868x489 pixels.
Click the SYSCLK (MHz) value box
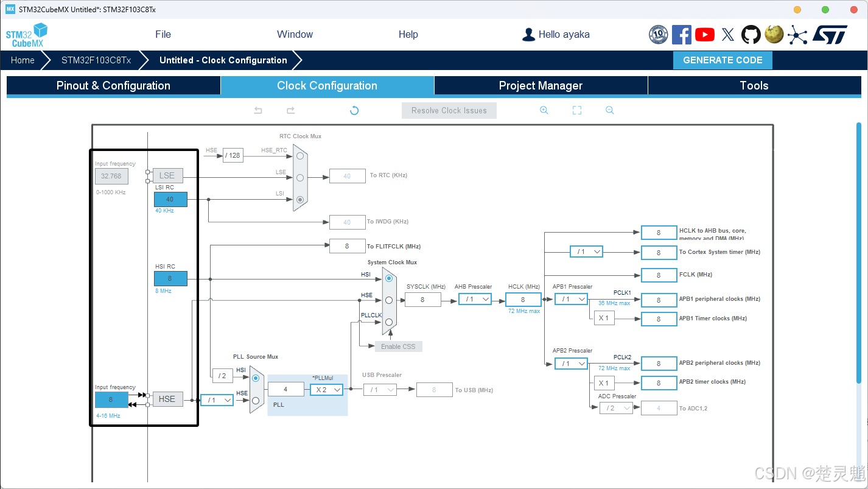click(422, 299)
